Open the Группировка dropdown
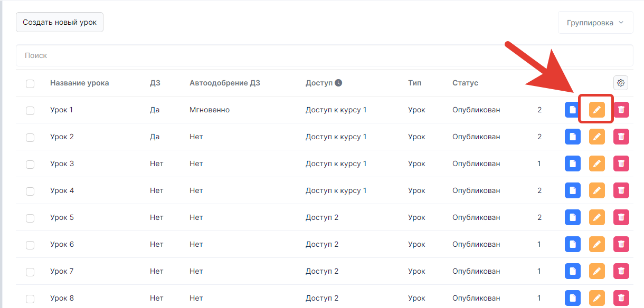Image resolution: width=644 pixels, height=308 pixels. tap(595, 23)
